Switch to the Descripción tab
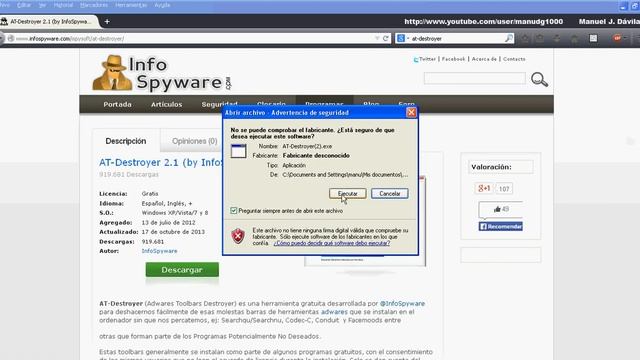Screen dimensions: 640x360 coord(126,141)
